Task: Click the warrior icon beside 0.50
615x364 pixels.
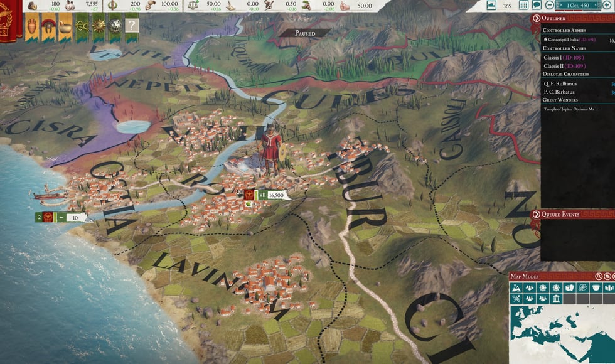Action: 269,6
